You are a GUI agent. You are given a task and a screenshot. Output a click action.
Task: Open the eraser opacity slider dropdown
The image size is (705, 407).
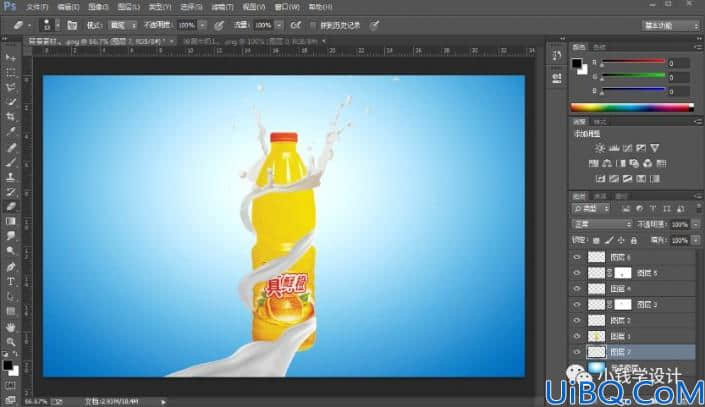click(203, 26)
